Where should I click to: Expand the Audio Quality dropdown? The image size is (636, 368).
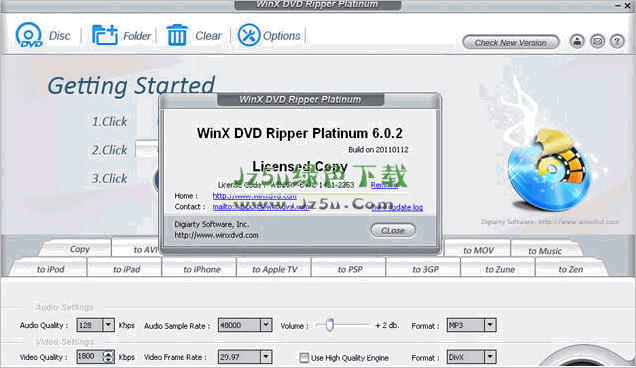pyautogui.click(x=108, y=325)
